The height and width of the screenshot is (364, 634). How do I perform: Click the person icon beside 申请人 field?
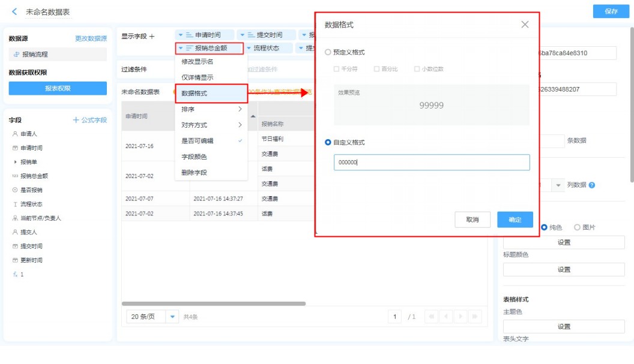[x=15, y=134]
